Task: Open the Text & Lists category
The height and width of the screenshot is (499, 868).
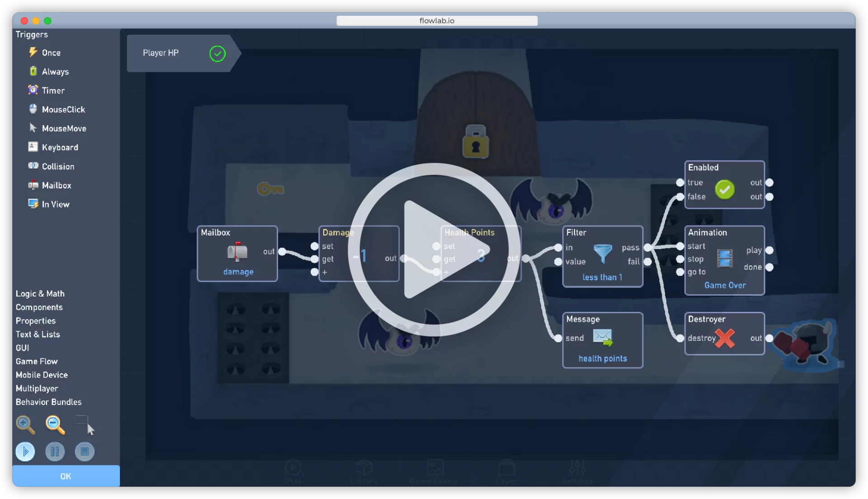Action: tap(38, 334)
